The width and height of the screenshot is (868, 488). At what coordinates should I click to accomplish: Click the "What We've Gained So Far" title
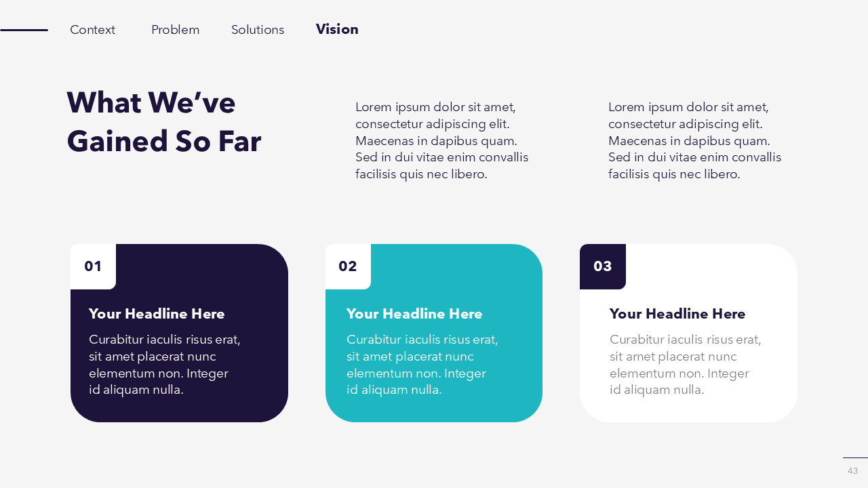[164, 122]
